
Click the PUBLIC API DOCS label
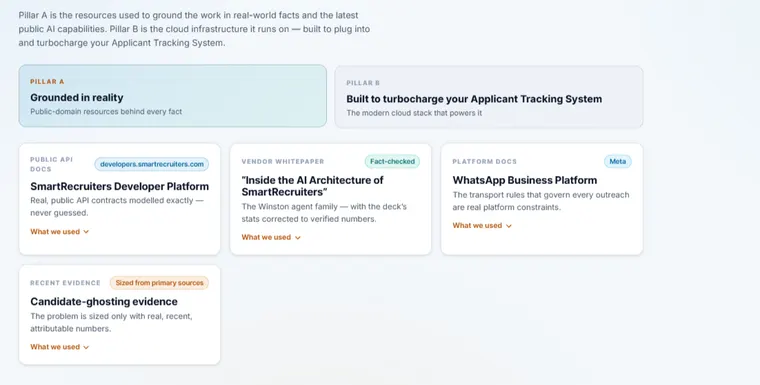point(51,164)
